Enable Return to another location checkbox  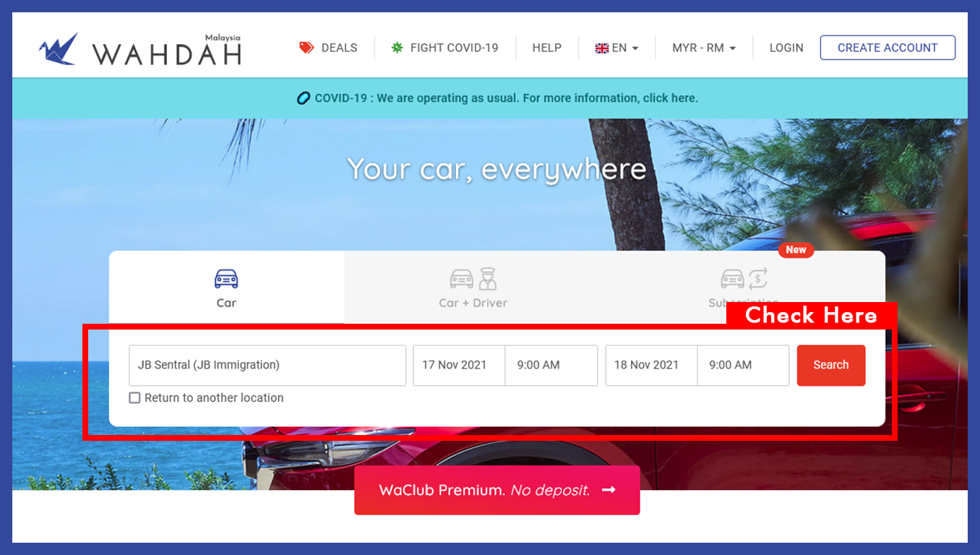point(134,397)
